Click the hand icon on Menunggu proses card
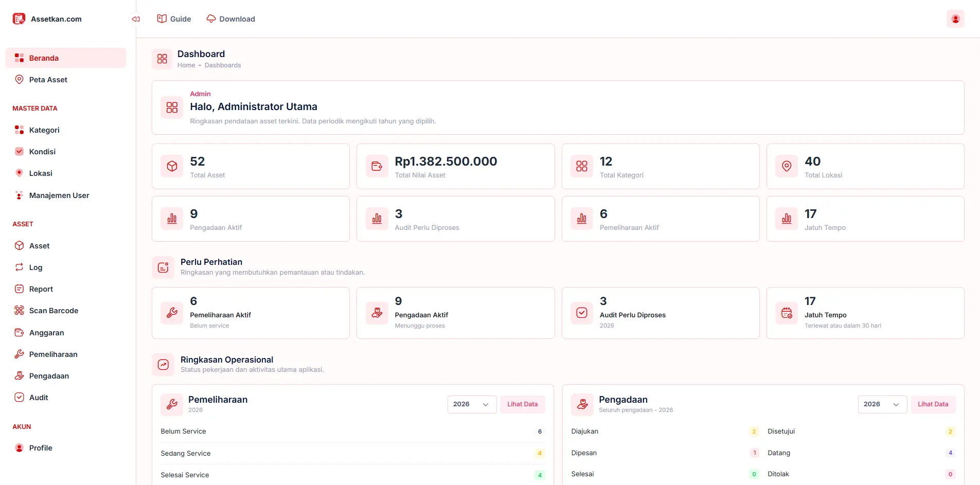Image resolution: width=980 pixels, height=485 pixels. 377,313
